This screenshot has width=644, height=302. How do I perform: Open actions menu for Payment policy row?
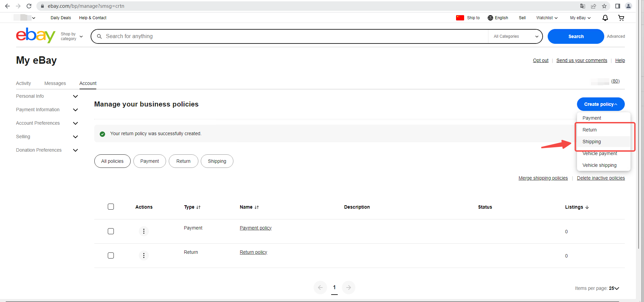pyautogui.click(x=144, y=231)
